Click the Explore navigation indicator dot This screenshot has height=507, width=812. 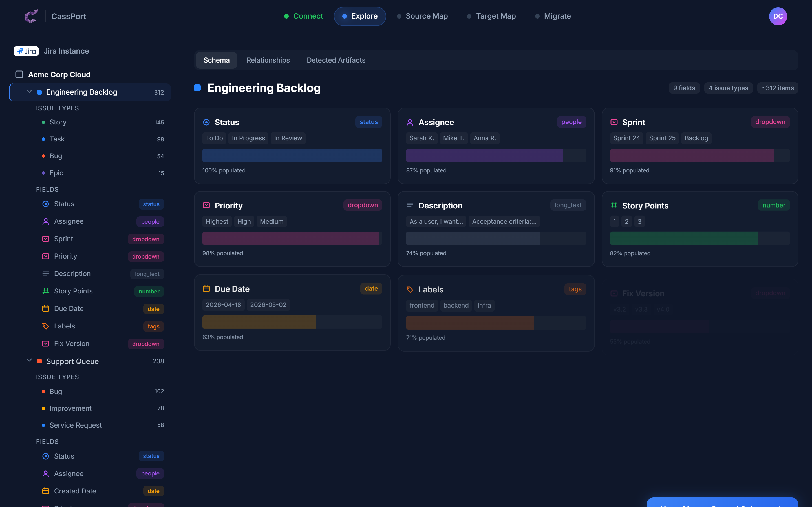(x=344, y=16)
